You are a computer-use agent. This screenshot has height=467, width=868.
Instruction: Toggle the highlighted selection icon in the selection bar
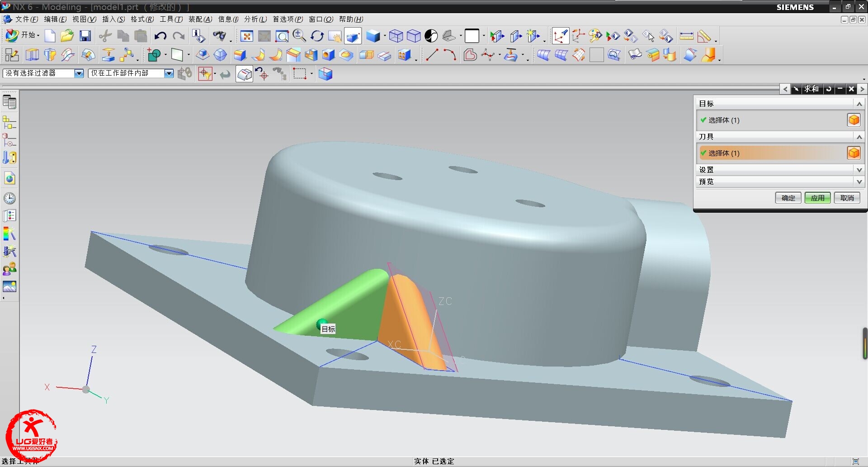tap(244, 74)
